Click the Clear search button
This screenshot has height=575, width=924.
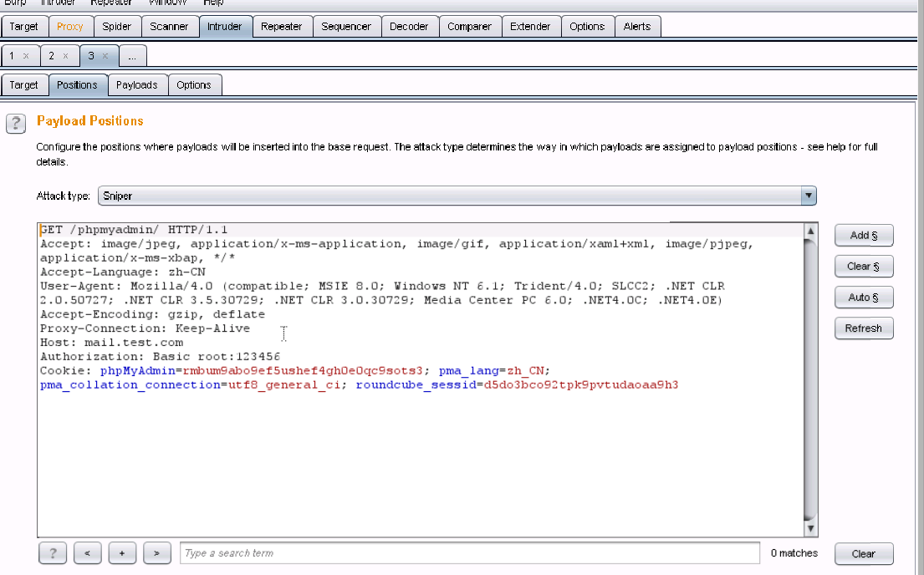coord(864,554)
